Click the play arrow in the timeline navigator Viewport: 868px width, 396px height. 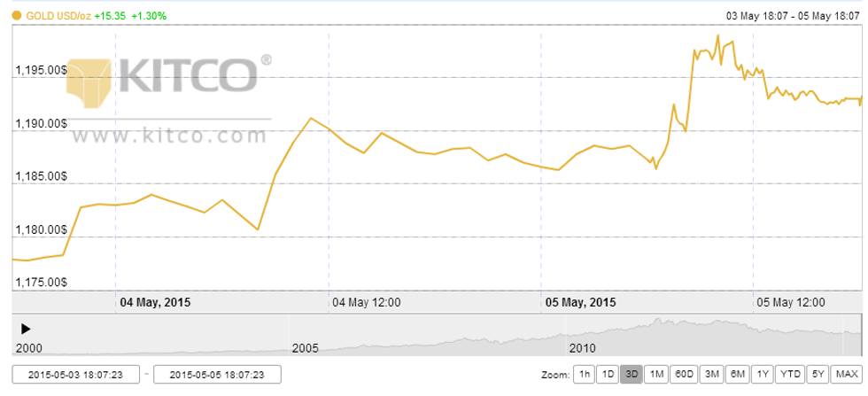(26, 328)
